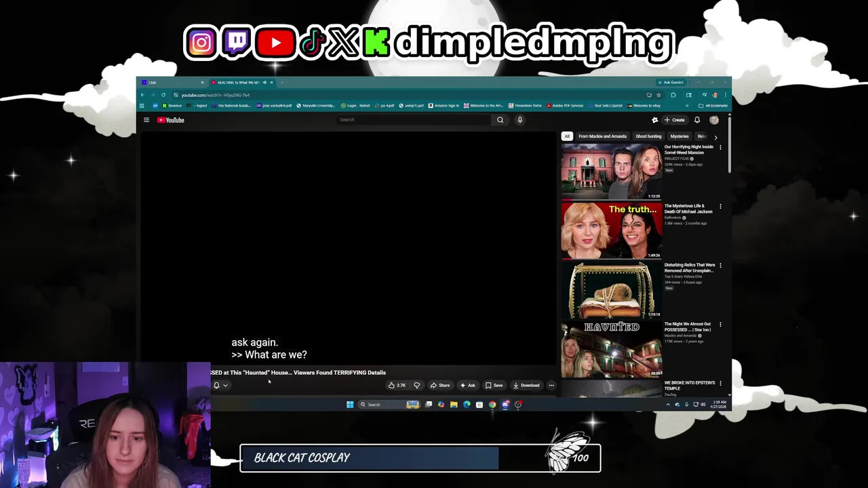Focus the YouTube search field
Viewport: 868px width, 488px height.
pos(414,120)
